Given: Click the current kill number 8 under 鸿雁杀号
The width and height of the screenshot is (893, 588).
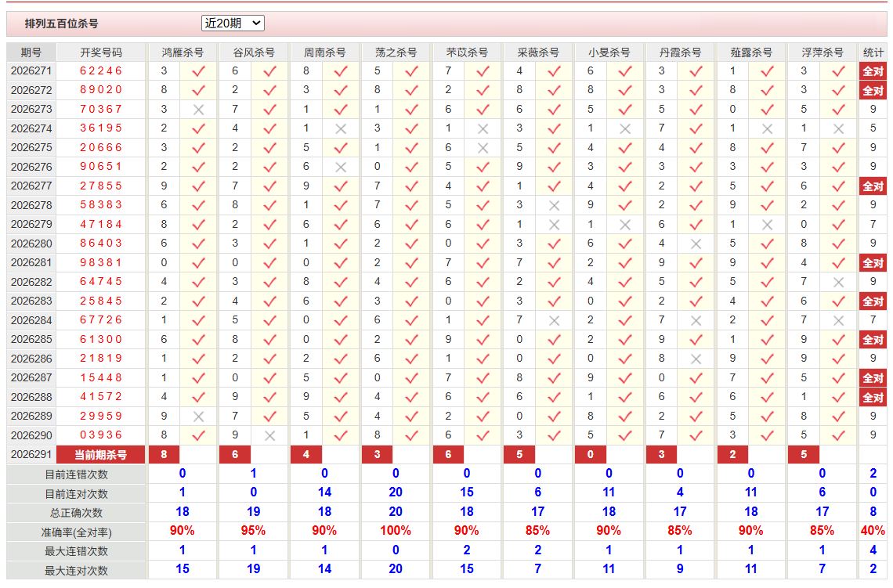Looking at the screenshot, I should point(164,455).
